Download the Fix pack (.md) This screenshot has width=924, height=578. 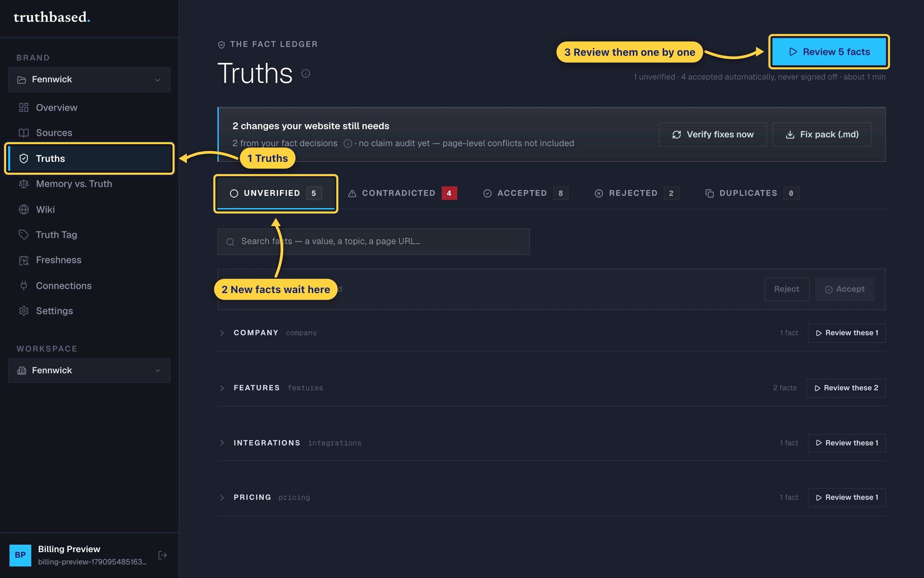pos(822,135)
